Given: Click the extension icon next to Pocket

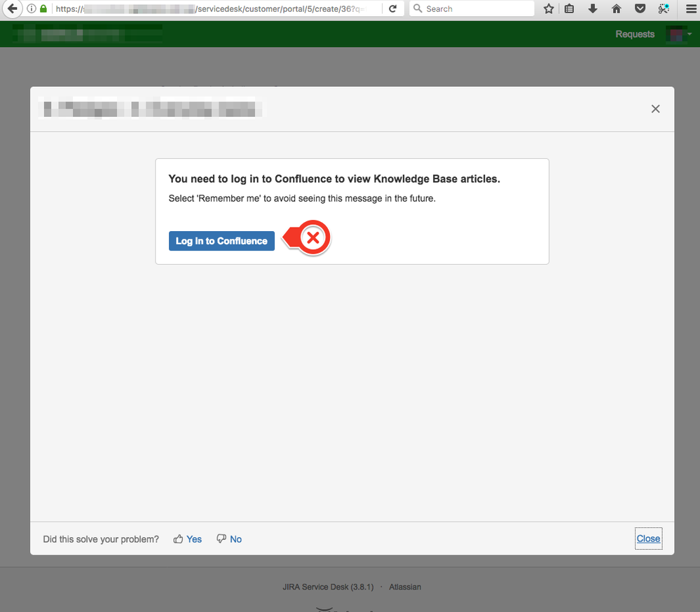Looking at the screenshot, I should click(664, 8).
